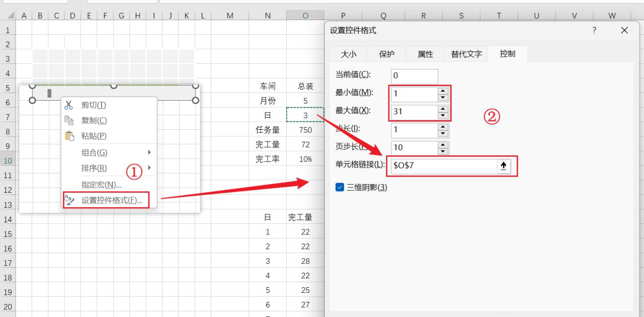Click the 当前值 input field
644x317 pixels.
click(x=415, y=76)
